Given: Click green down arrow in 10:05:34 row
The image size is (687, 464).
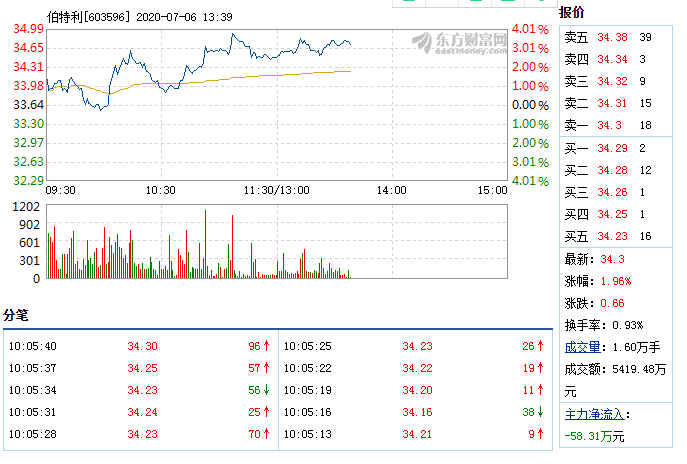Looking at the screenshot, I should coord(267,389).
